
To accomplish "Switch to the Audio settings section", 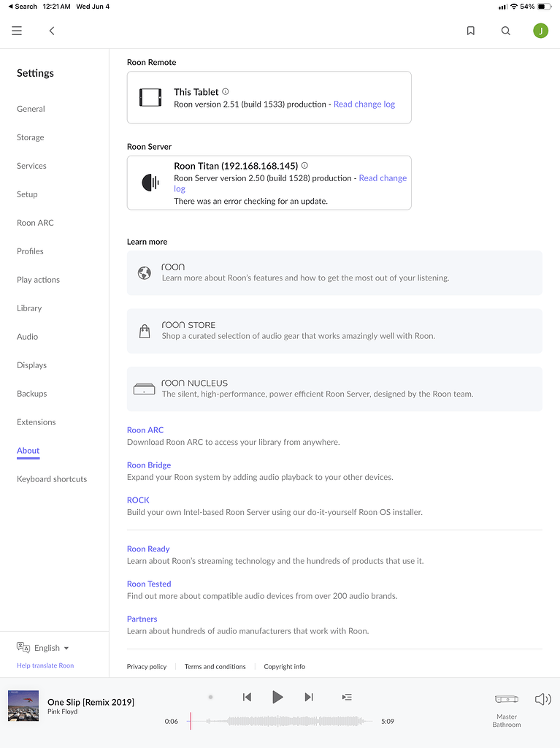I will coord(27,336).
